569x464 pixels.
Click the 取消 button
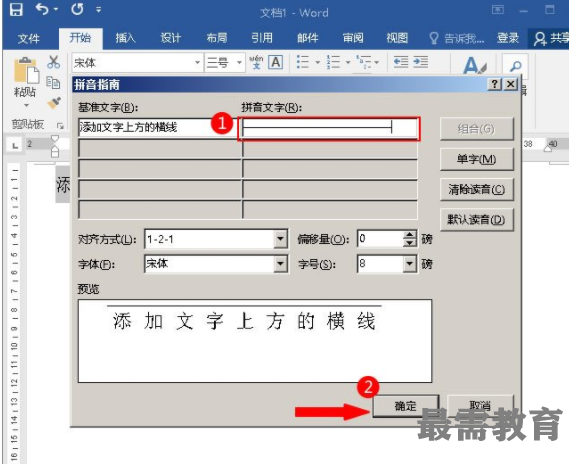click(x=480, y=405)
